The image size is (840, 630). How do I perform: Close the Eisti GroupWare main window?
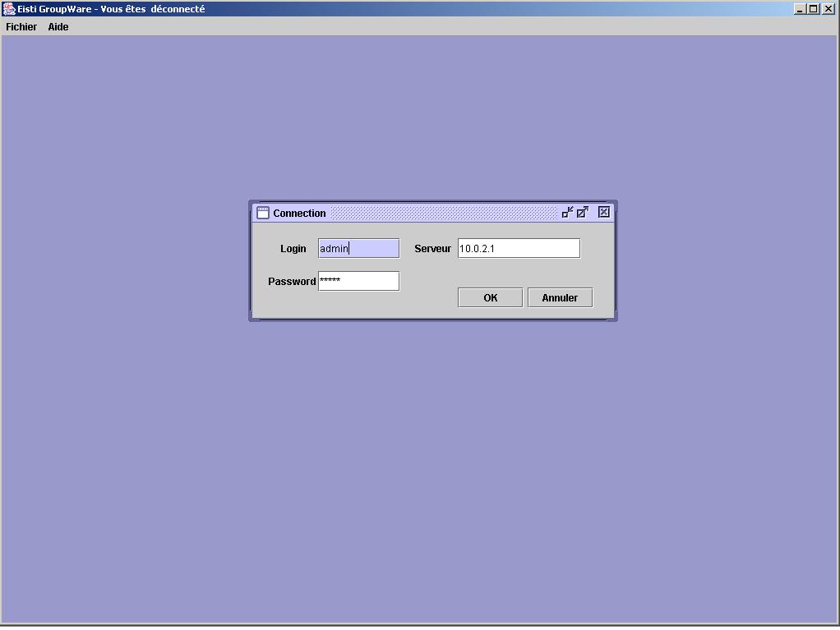click(x=828, y=9)
